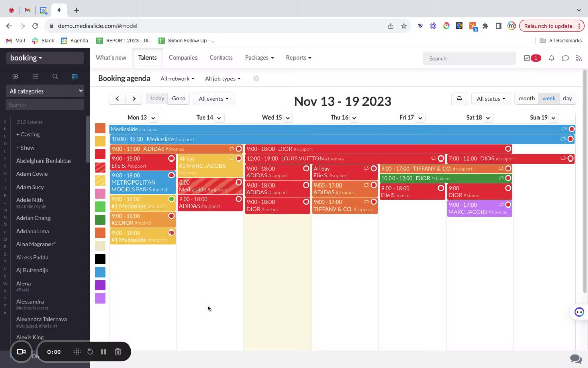Viewport: 588px width, 368px height.
Task: Open the tasks checklist icon with badge
Action: coord(527,58)
